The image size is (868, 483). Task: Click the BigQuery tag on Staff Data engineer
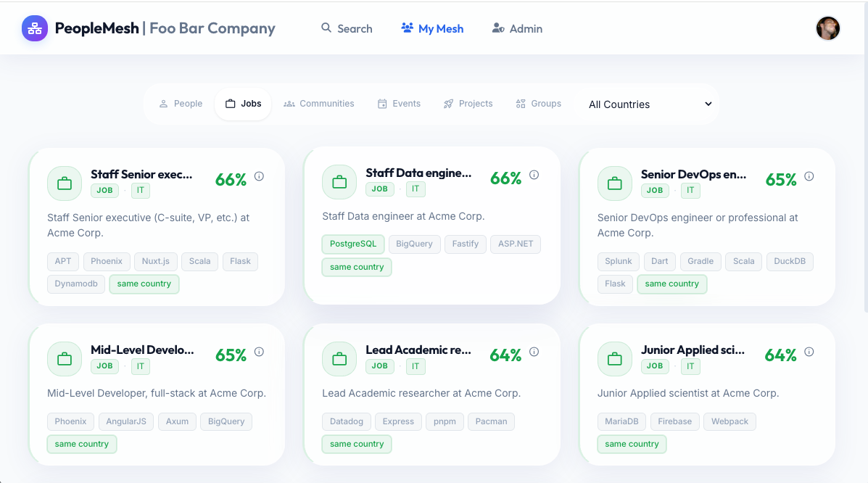point(414,244)
